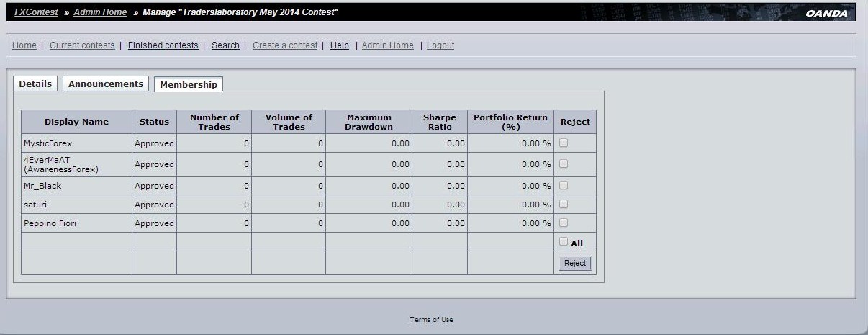Click Status column header
This screenshot has height=335, width=868.
(154, 122)
